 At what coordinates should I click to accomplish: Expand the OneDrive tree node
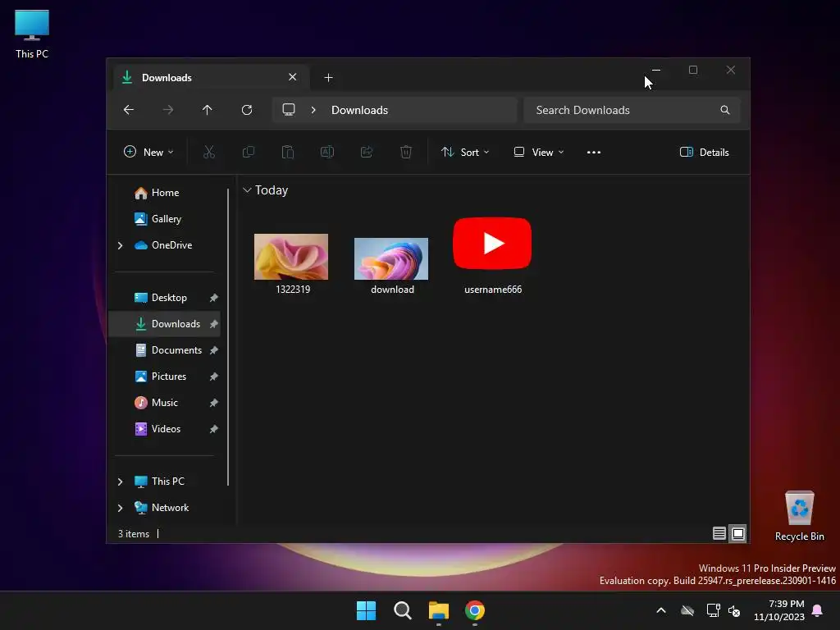(120, 245)
